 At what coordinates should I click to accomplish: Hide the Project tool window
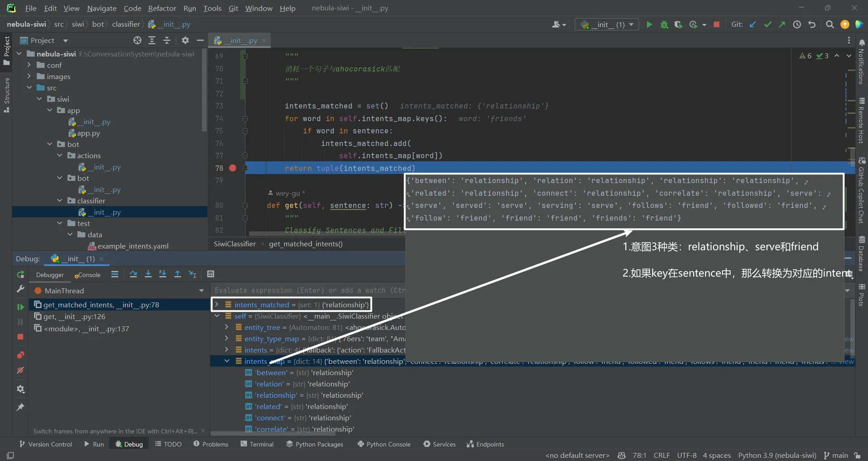tap(200, 40)
